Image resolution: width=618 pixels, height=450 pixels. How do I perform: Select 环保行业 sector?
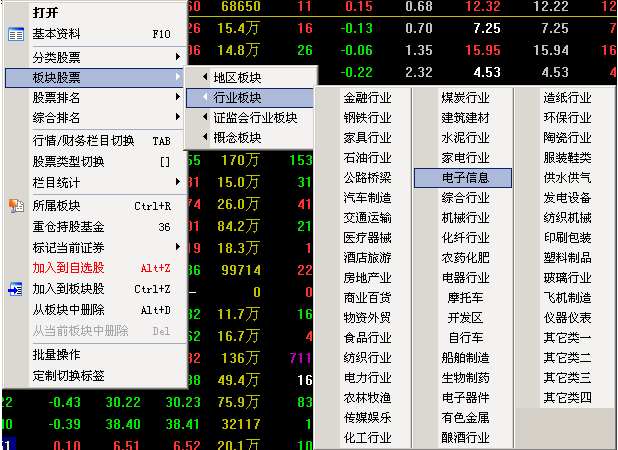568,118
